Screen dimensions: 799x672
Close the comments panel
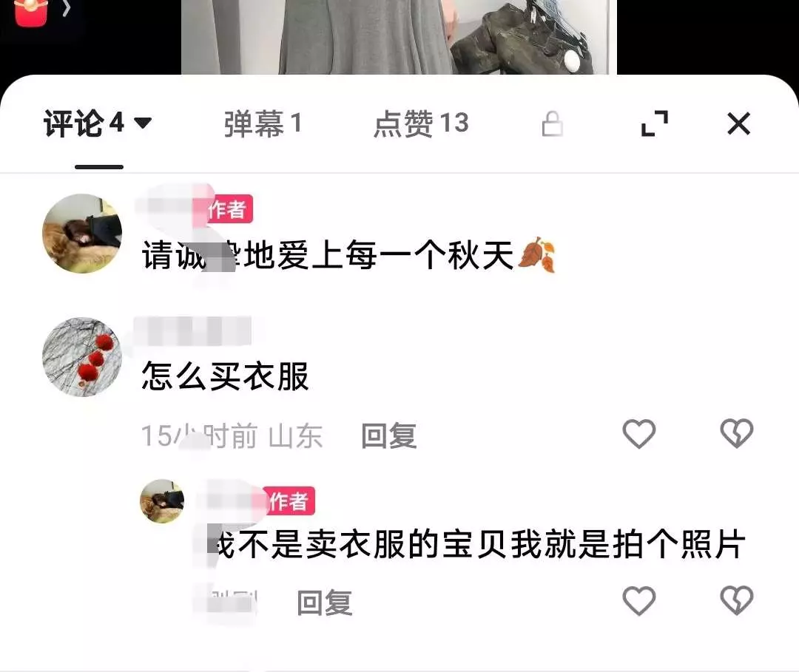click(739, 123)
